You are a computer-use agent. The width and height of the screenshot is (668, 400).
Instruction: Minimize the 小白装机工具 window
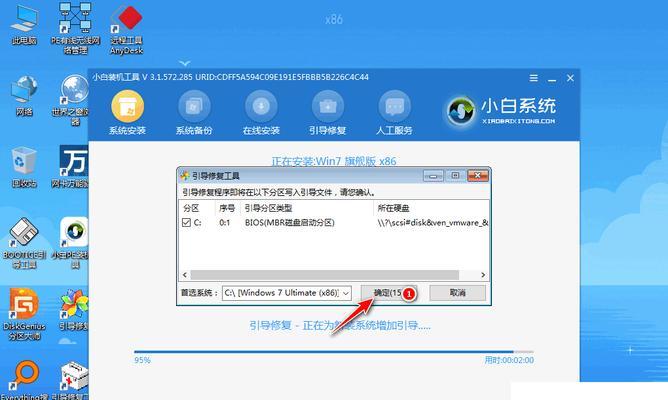[552, 79]
